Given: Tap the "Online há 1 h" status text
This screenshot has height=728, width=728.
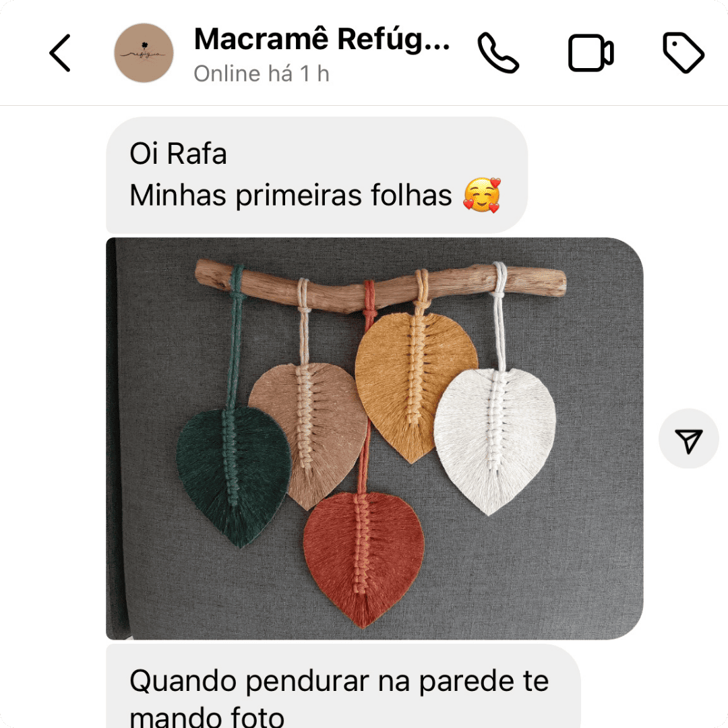Looking at the screenshot, I should [262, 74].
